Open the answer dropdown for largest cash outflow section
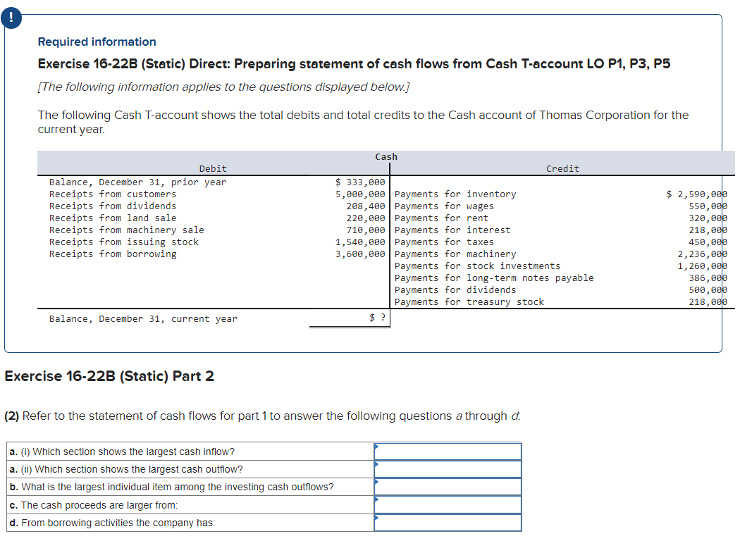 tap(448, 468)
